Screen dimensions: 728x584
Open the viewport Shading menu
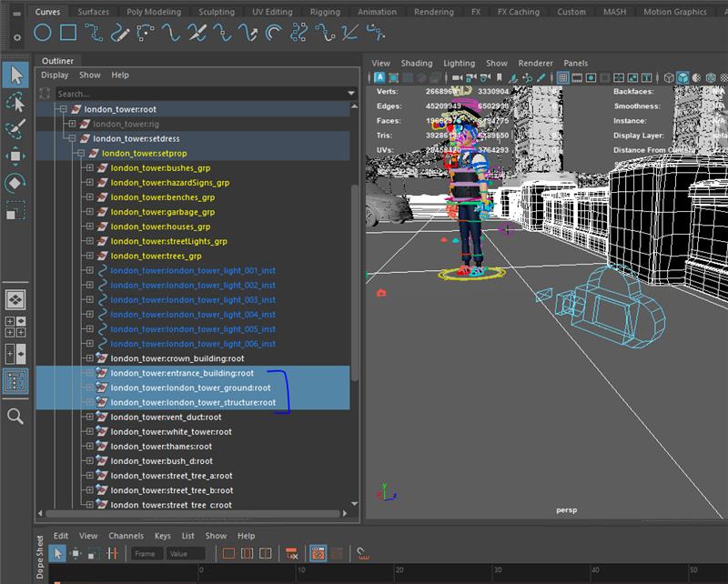tap(417, 63)
